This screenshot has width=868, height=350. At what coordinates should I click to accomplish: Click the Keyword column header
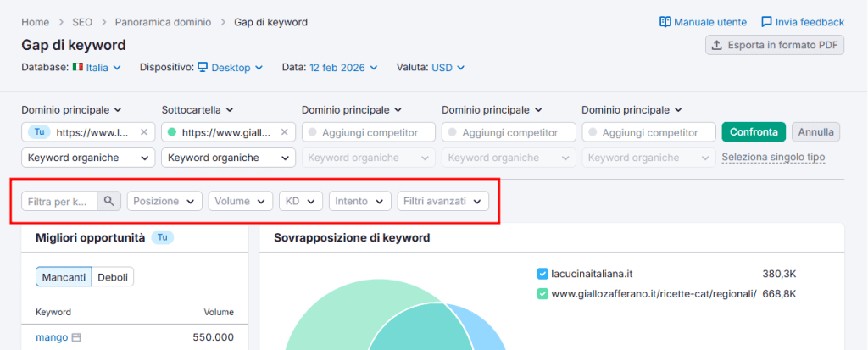[53, 313]
